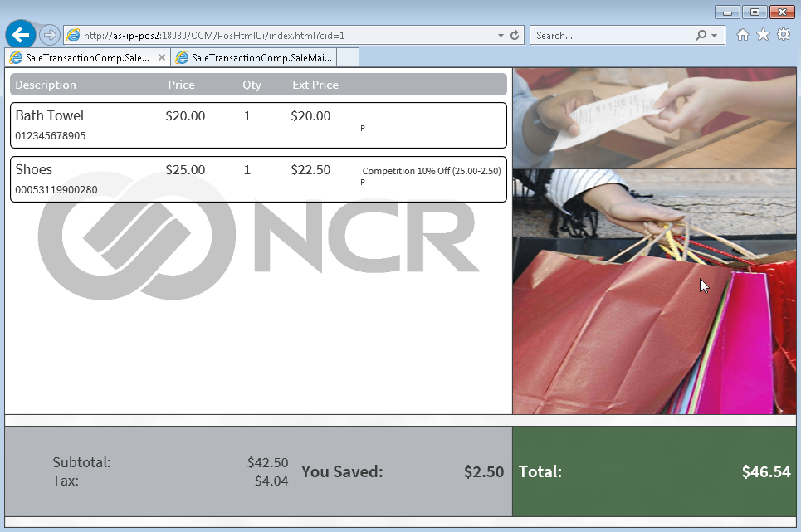The width and height of the screenshot is (801, 532).
Task: Click the Subtotal amount $42.50
Action: (x=267, y=462)
